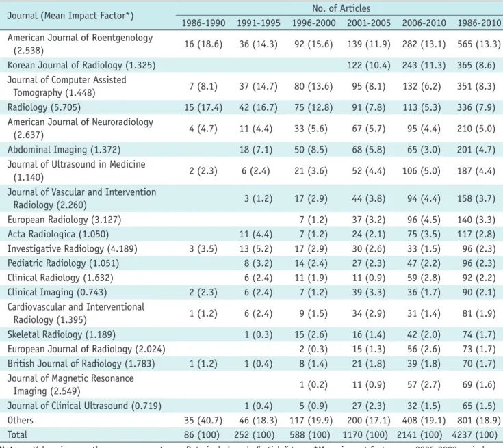Click cell '16 (18.6)' in Roentgenology row
Image resolution: width=503 pixels, height=448 pixels.
coord(203,44)
